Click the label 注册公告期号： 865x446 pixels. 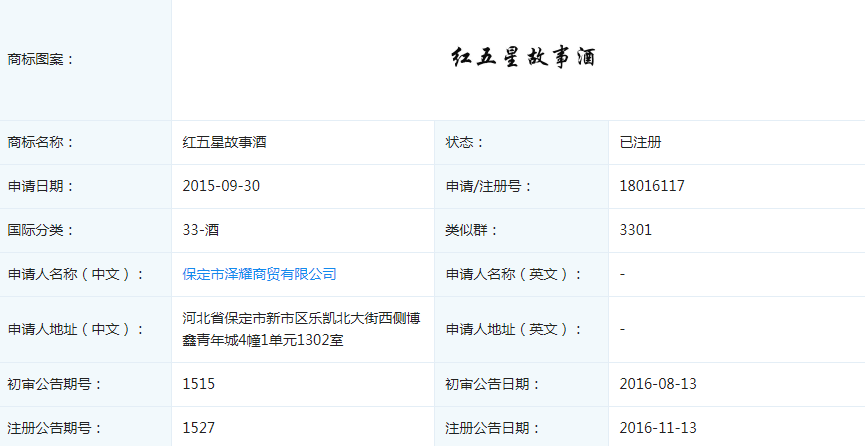click(55, 428)
